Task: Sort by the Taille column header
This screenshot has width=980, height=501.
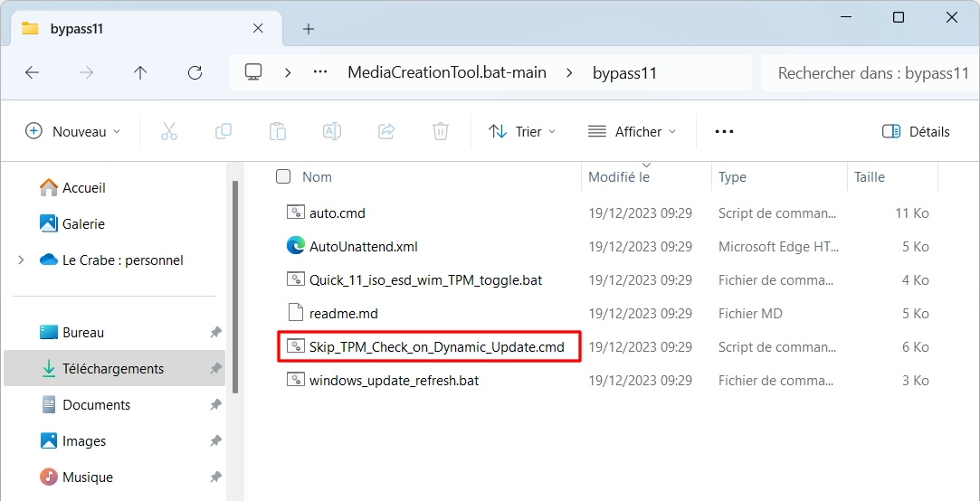Action: coord(870,176)
